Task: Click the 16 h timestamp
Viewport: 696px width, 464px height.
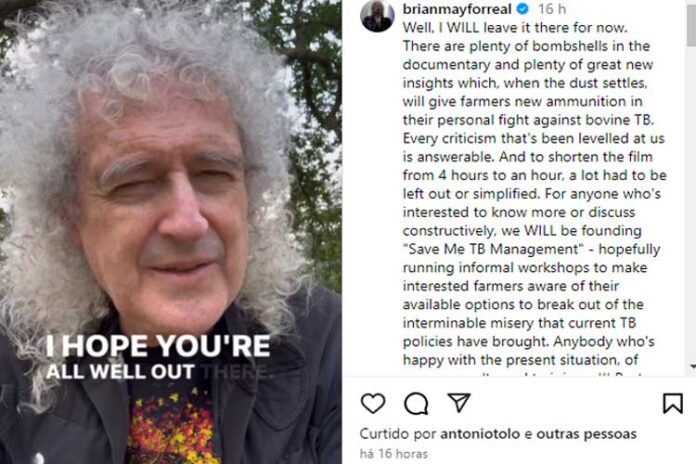Action: (552, 8)
